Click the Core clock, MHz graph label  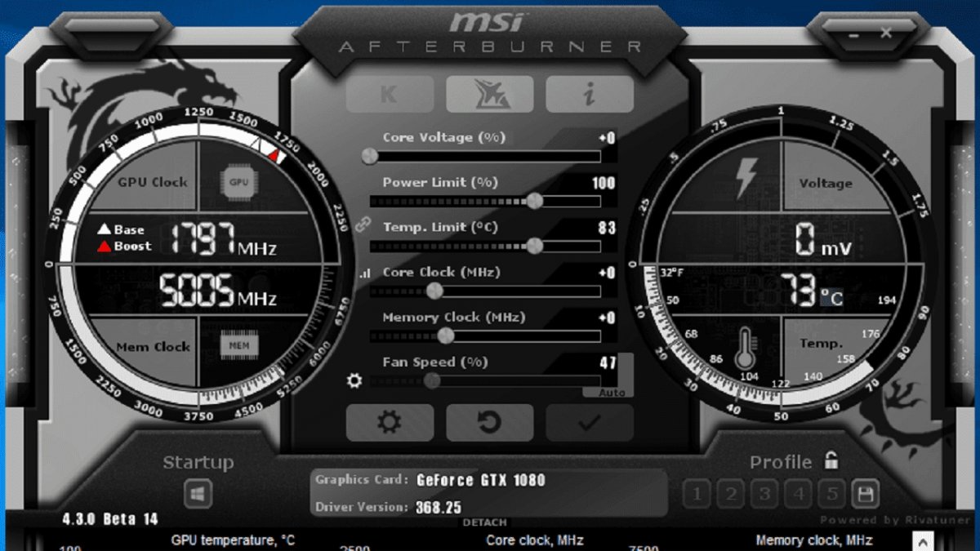tap(534, 540)
